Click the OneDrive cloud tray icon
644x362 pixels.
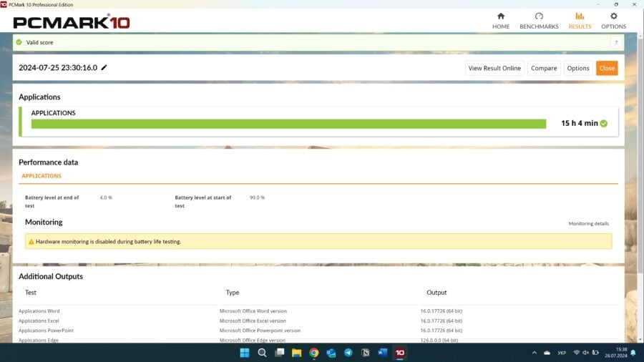click(x=547, y=353)
